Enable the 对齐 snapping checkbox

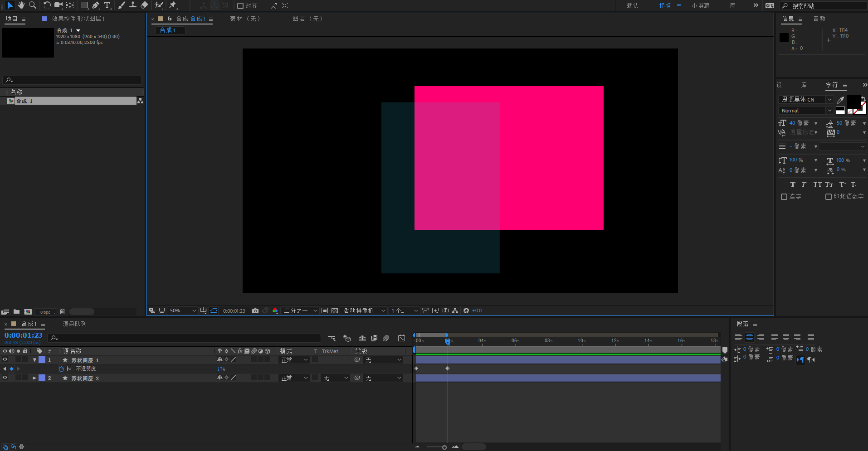pyautogui.click(x=240, y=6)
